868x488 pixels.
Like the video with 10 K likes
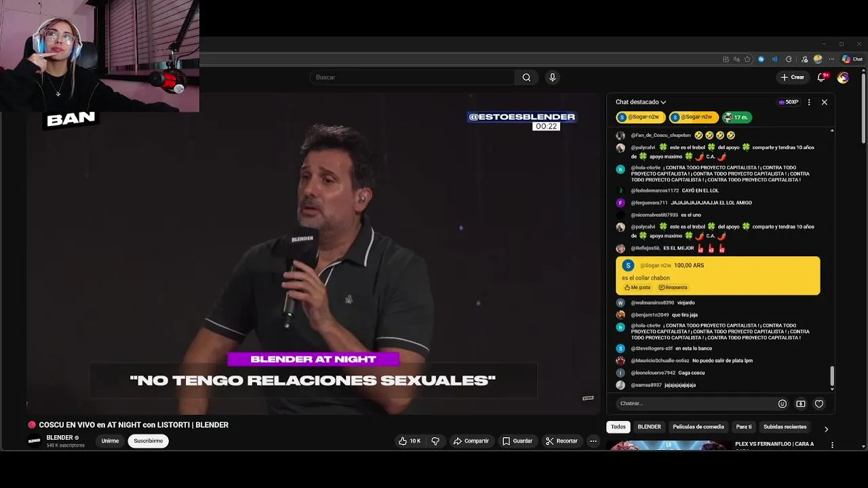tap(410, 441)
